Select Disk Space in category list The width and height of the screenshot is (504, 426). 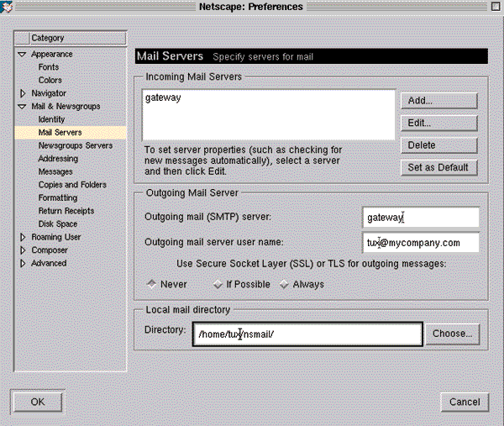(x=58, y=224)
